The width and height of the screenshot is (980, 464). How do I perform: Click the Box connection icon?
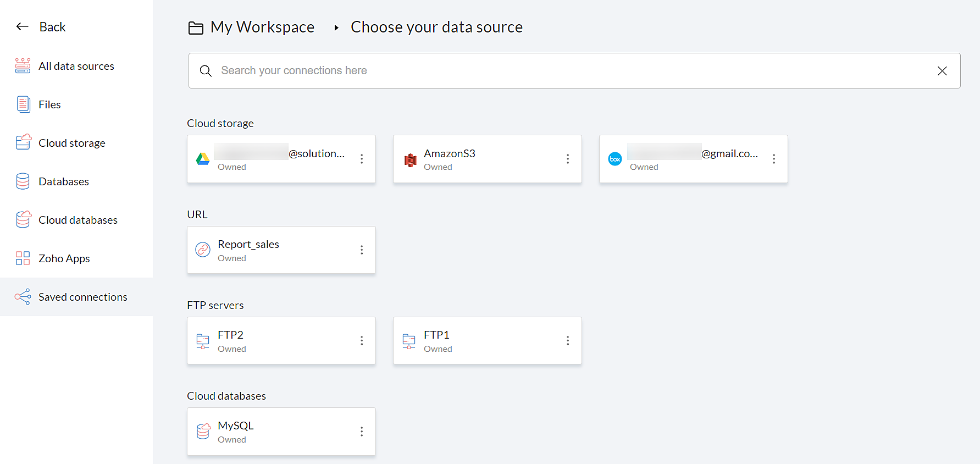(615, 159)
